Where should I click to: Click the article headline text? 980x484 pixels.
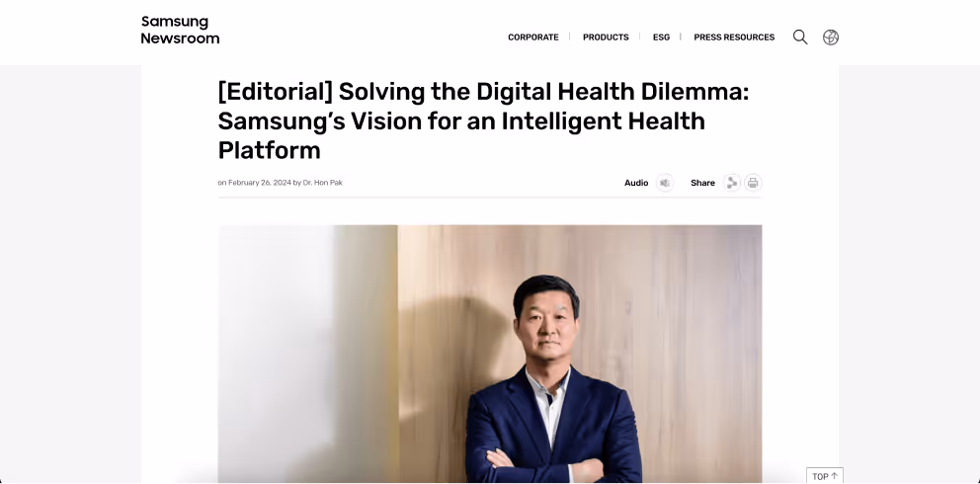(x=483, y=121)
